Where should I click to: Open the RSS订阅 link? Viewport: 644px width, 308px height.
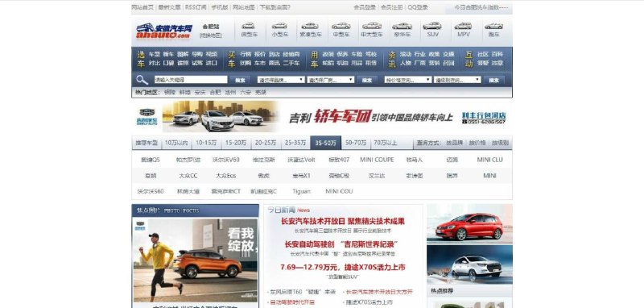[x=196, y=7]
